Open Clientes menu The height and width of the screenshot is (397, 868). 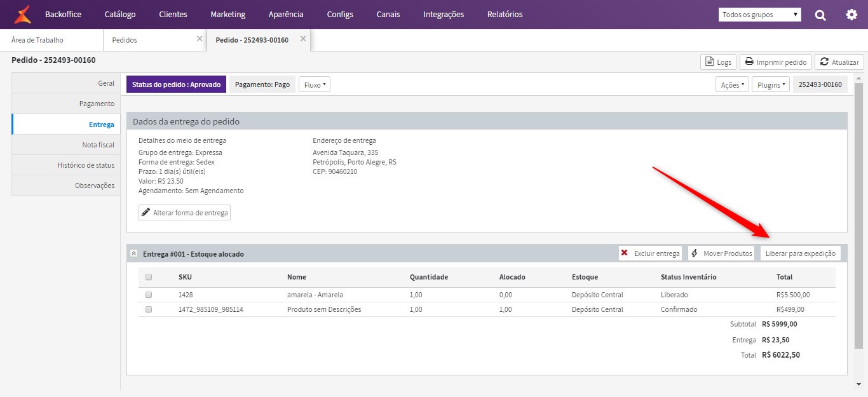point(173,14)
